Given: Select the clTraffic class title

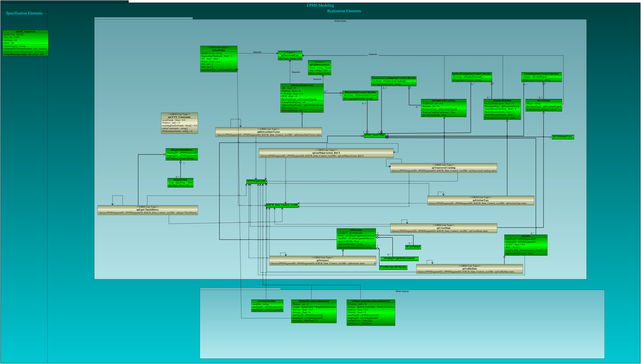Looking at the screenshot, I should point(526,236).
